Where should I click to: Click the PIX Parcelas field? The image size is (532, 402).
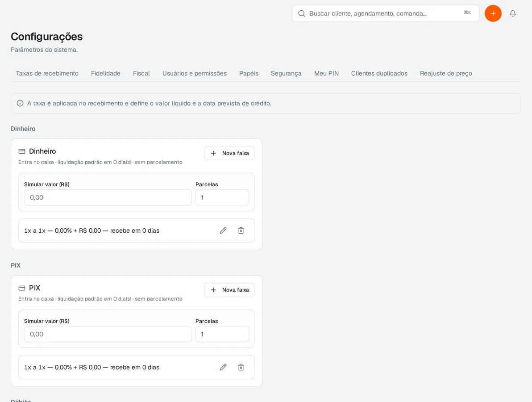click(222, 334)
